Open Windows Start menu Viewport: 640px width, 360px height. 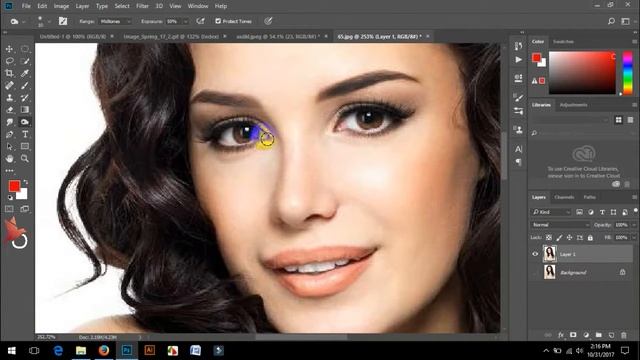11,351
